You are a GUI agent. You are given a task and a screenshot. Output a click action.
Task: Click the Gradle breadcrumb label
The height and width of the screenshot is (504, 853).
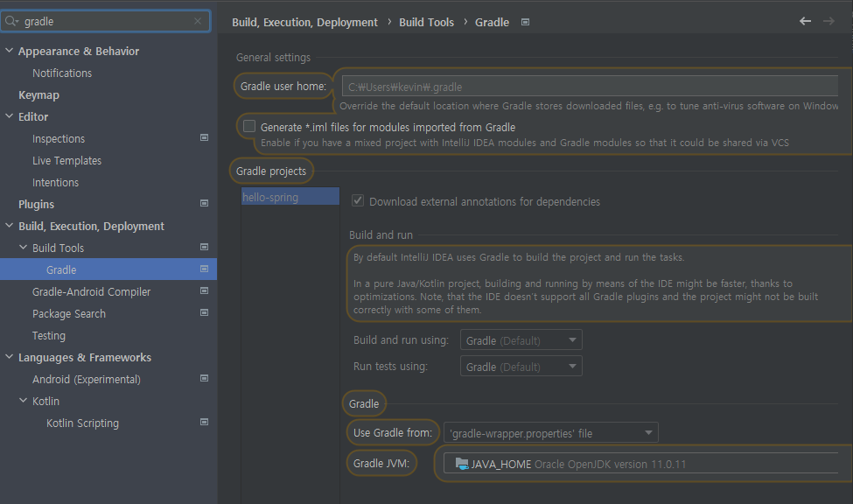tap(493, 23)
